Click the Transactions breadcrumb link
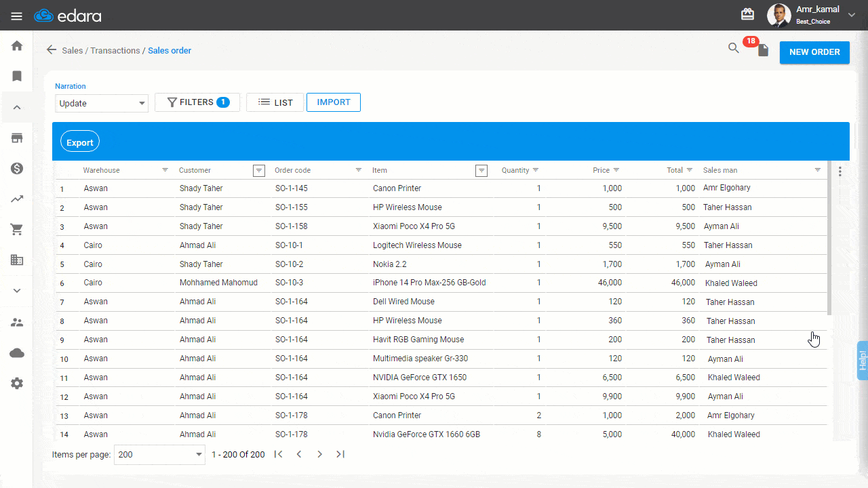 115,51
